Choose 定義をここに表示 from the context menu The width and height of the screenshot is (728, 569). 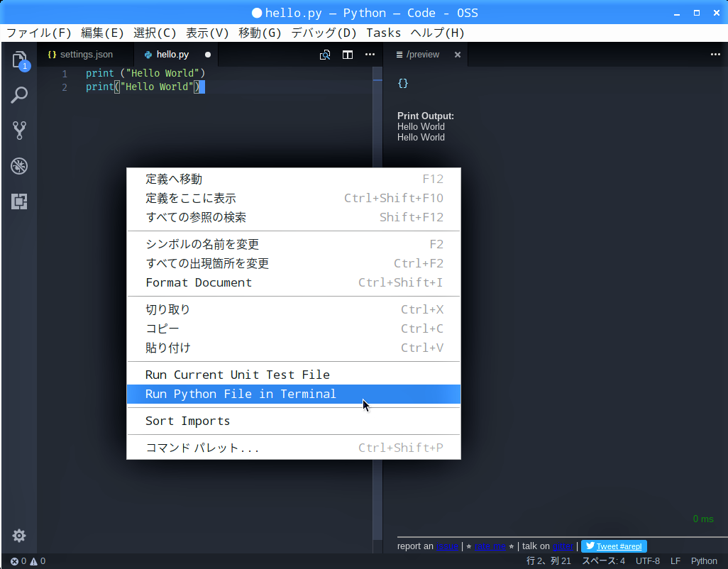click(294, 198)
